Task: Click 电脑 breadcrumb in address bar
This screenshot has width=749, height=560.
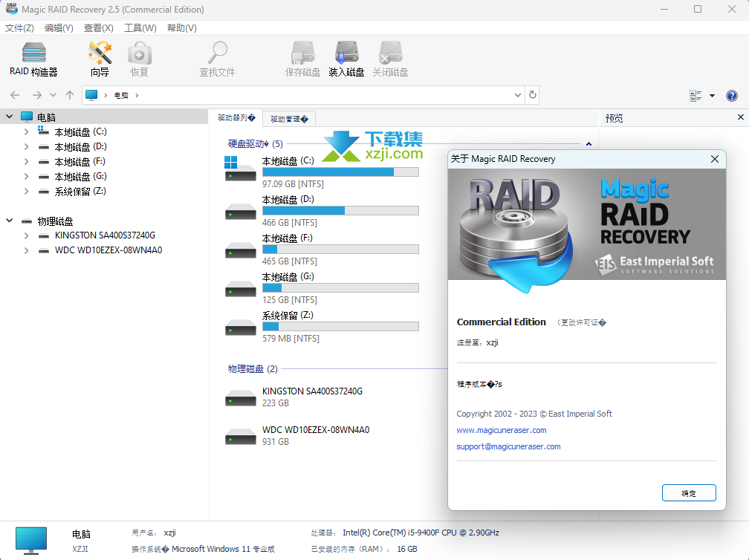Action: point(121,96)
